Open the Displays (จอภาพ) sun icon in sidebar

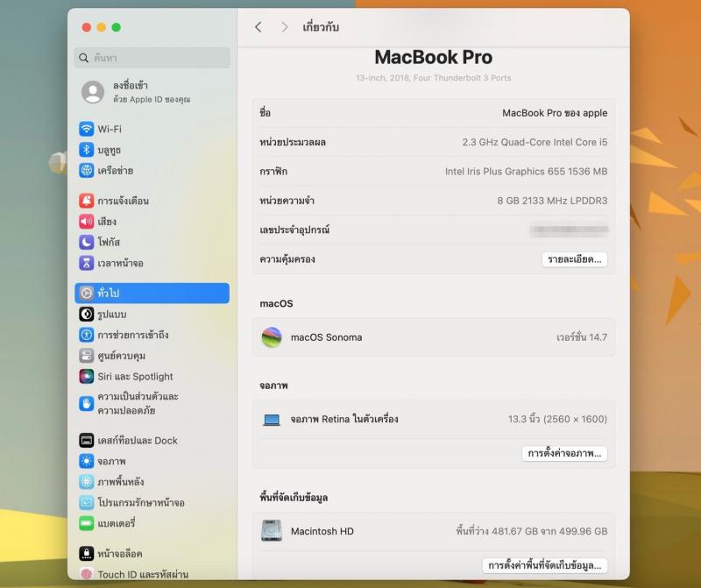click(x=86, y=461)
